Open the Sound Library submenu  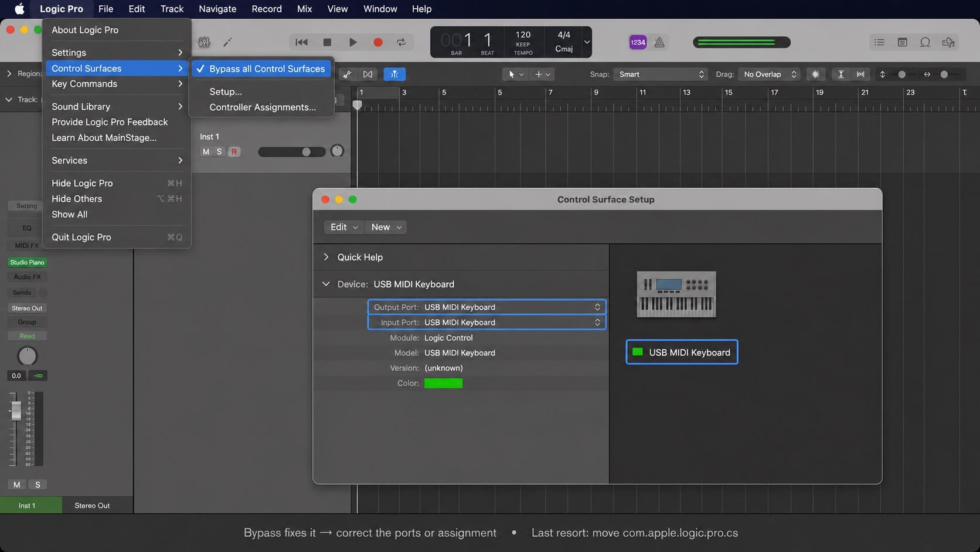[x=117, y=107]
